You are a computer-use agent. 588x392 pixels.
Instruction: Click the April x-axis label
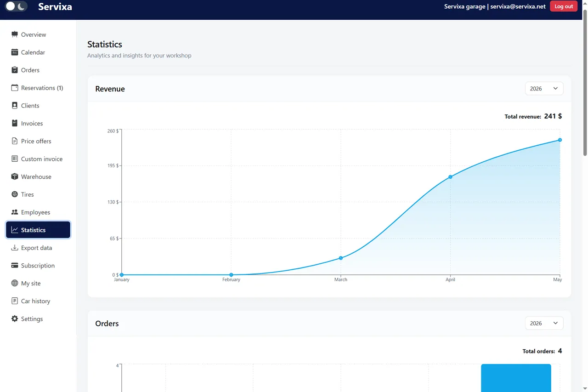(450, 279)
